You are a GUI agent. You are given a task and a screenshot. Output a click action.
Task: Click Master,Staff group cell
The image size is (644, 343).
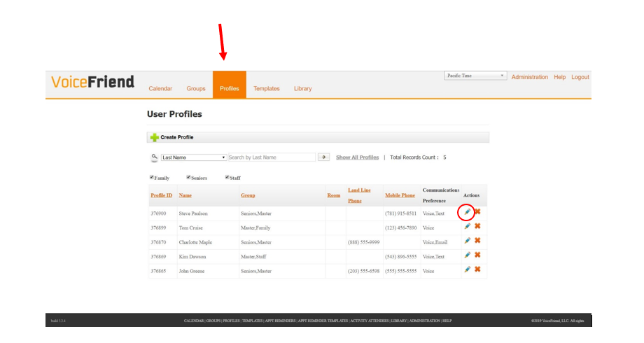click(253, 257)
